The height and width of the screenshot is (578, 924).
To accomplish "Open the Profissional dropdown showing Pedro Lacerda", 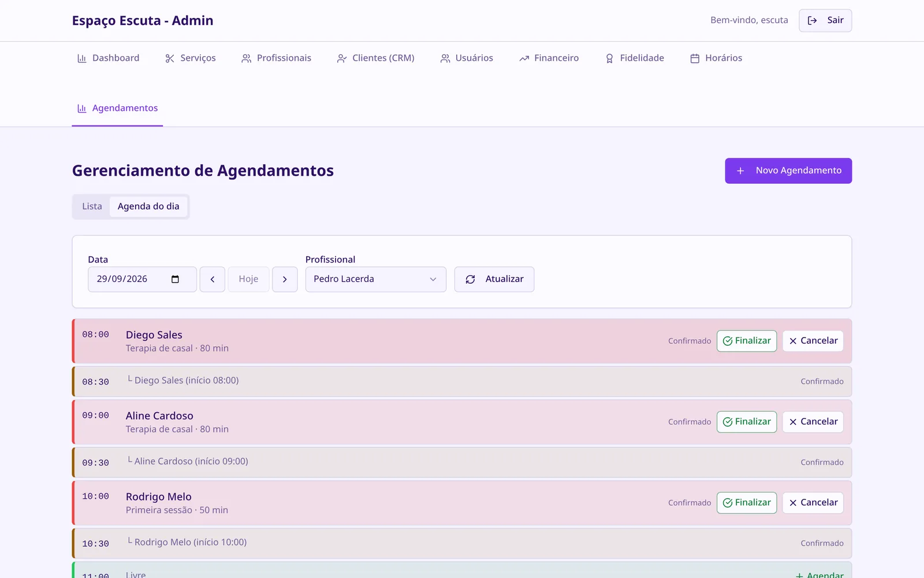I will pos(376,279).
